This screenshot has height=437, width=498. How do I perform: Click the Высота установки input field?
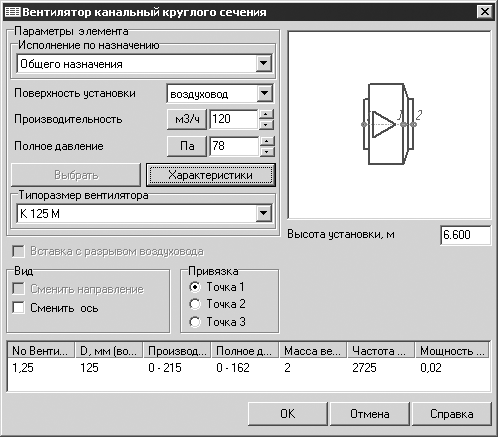point(465,235)
